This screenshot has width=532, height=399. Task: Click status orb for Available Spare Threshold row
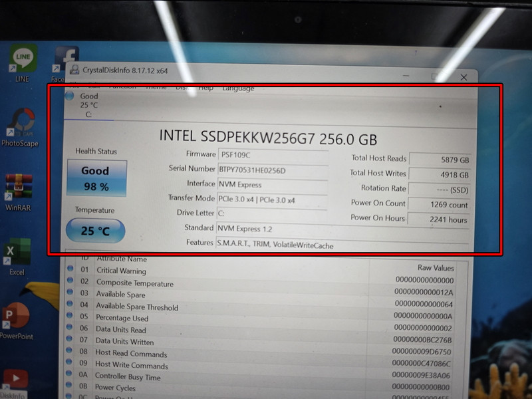[70, 304]
